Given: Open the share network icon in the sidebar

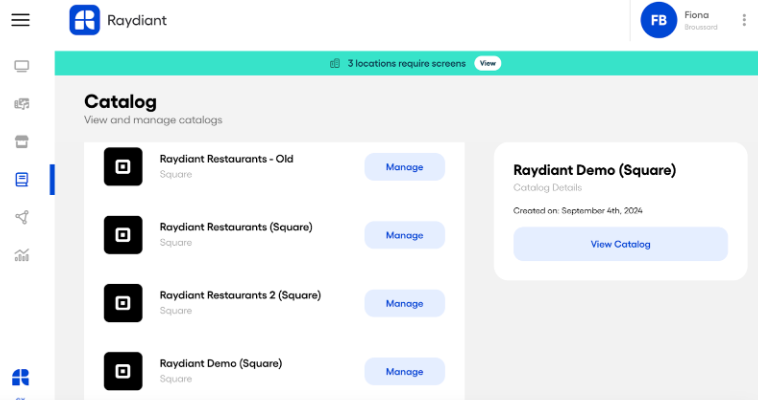Looking at the screenshot, I should tap(21, 217).
